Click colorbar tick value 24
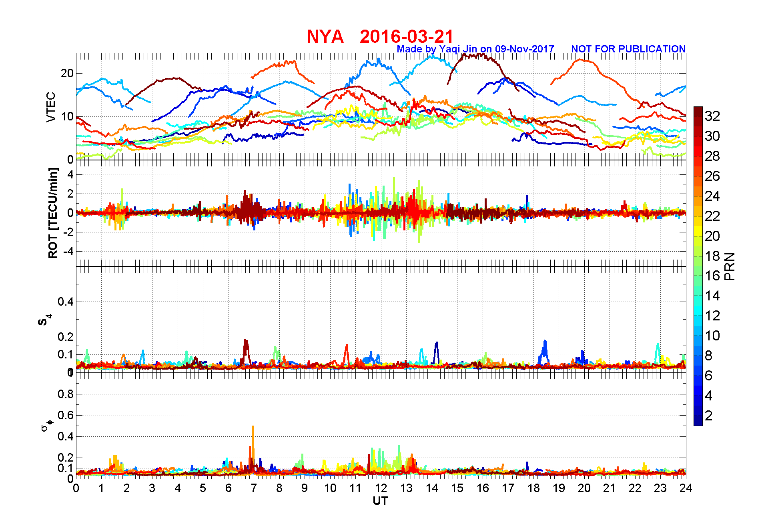762x532 pixels. [x=712, y=196]
